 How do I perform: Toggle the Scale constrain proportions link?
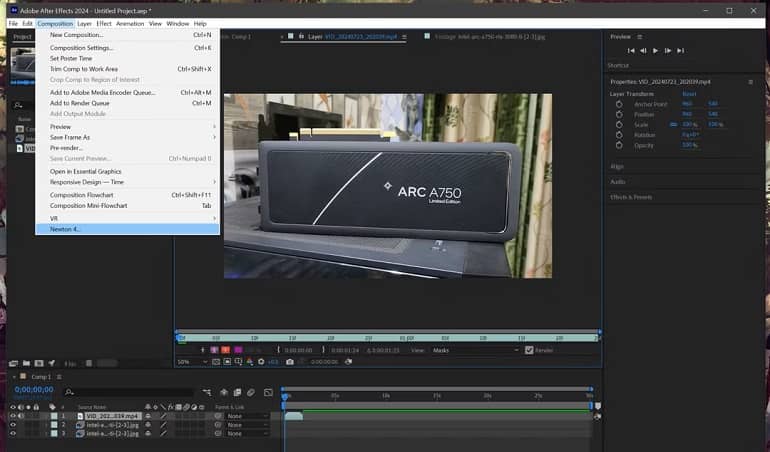[673, 125]
